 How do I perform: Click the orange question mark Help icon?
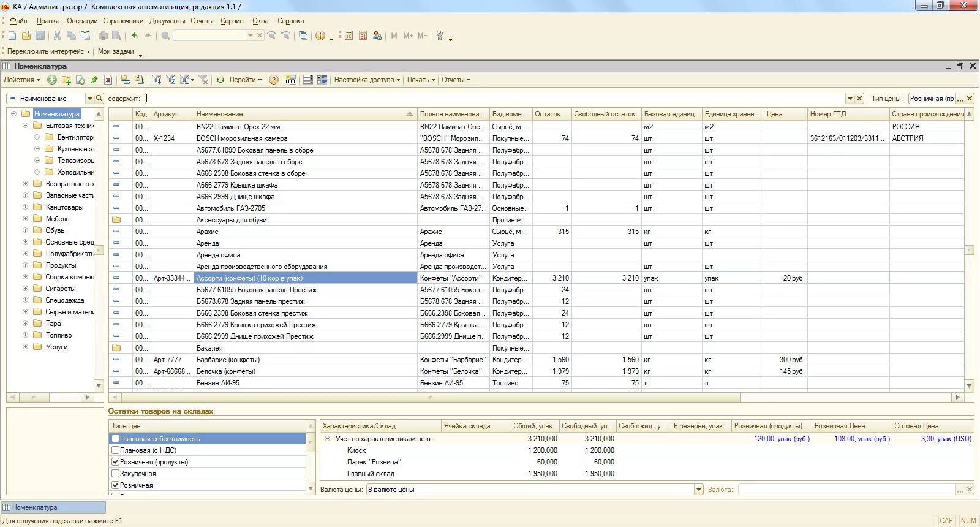tap(274, 80)
